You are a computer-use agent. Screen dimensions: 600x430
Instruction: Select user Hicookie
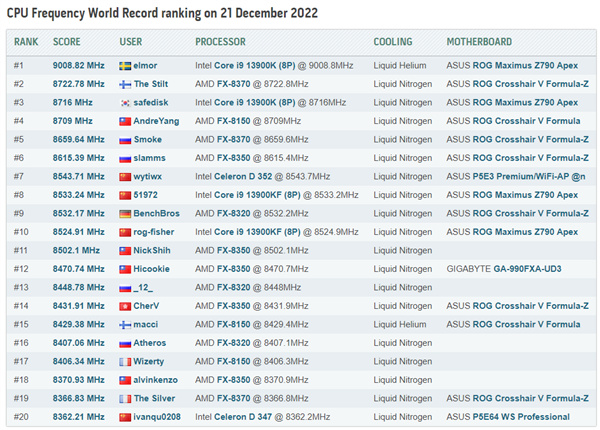[x=152, y=269]
